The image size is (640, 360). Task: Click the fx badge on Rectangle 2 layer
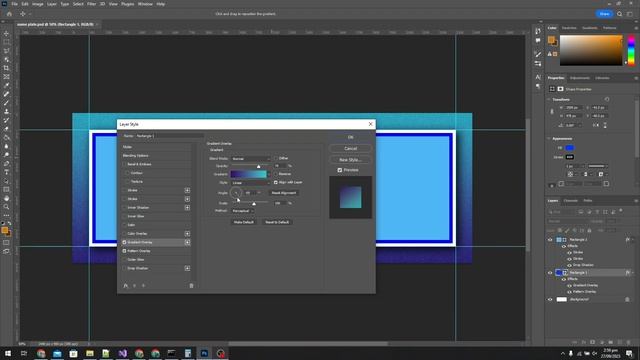(627, 240)
